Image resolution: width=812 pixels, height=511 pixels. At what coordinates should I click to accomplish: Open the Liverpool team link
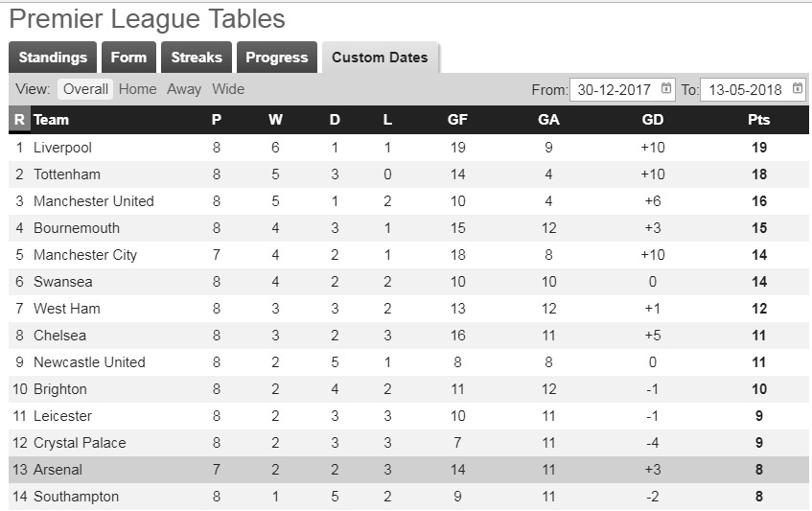(x=62, y=148)
